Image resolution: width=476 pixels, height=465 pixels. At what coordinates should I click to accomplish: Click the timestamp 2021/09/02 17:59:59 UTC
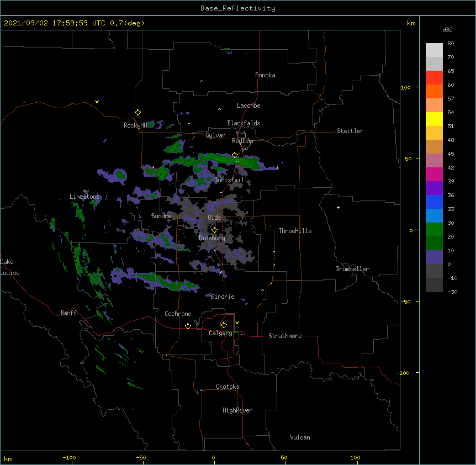coord(55,23)
